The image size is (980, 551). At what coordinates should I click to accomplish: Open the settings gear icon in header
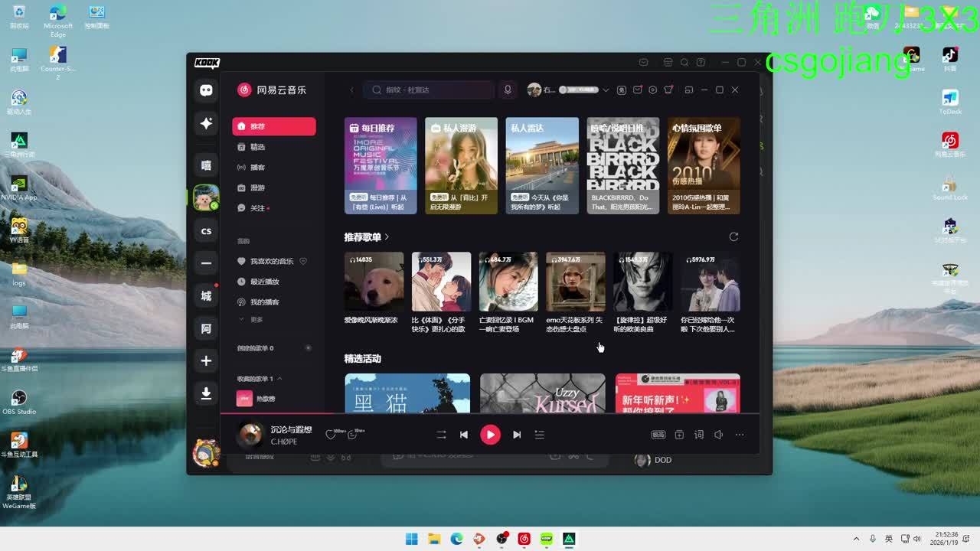coord(652,90)
